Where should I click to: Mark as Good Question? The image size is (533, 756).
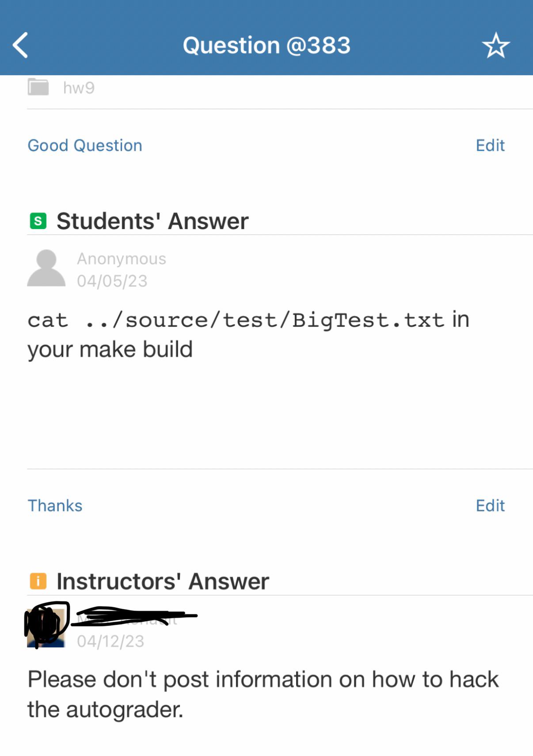point(85,145)
